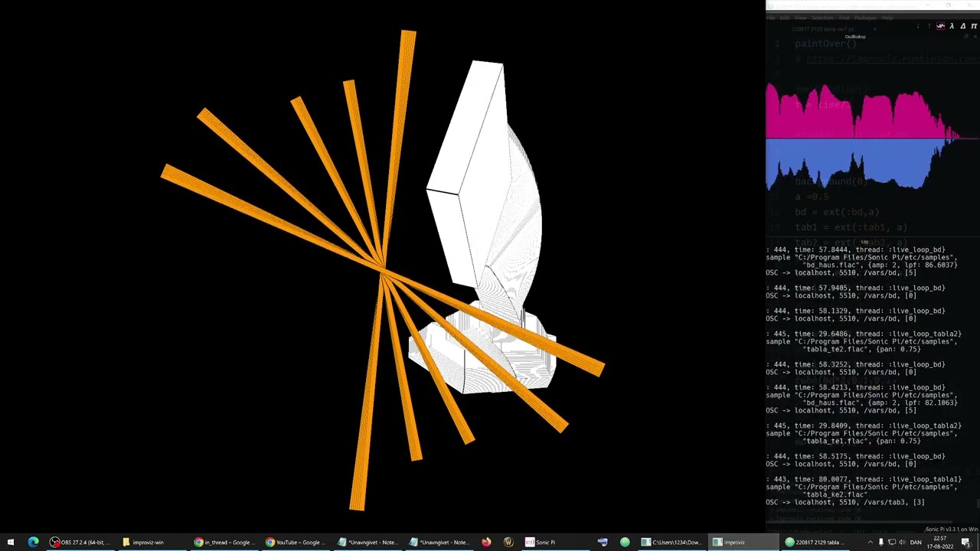
Task: Open the Windows Start menu
Action: [11, 543]
